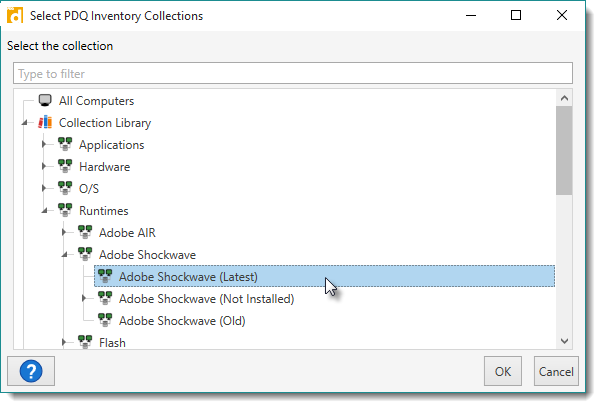601x408 pixels.
Task: Collapse the Runtimes tree node
Action: tap(44, 211)
